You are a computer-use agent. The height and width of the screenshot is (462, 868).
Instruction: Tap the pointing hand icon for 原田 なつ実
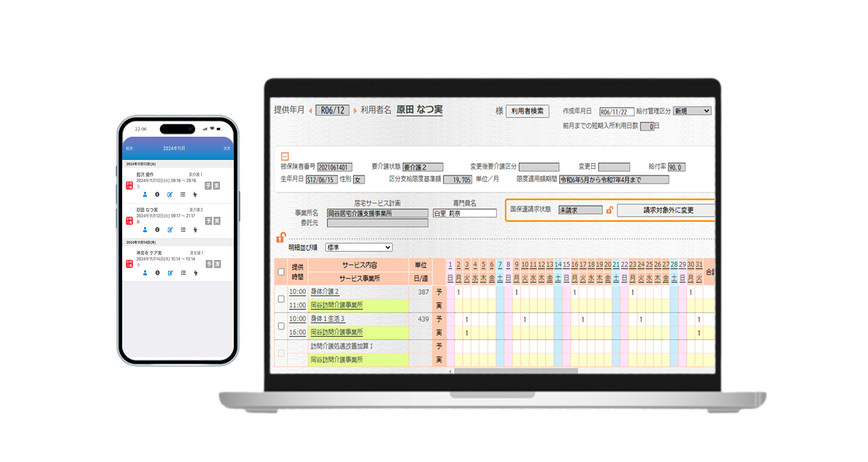[195, 230]
